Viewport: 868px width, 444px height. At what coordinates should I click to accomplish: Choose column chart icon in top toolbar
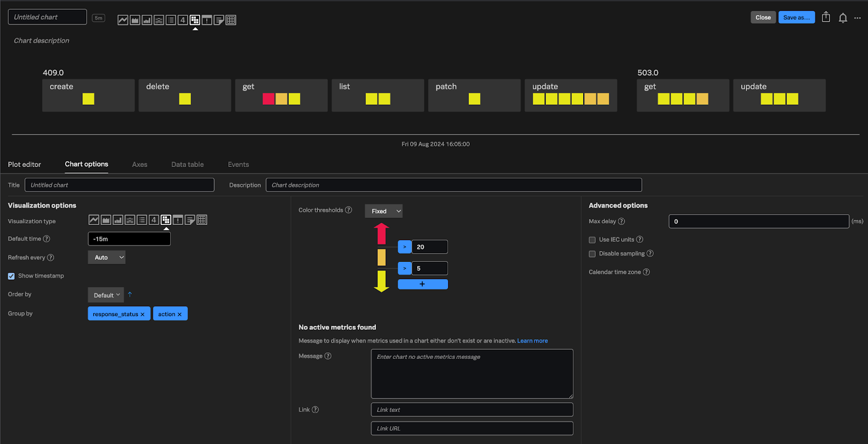click(x=147, y=20)
